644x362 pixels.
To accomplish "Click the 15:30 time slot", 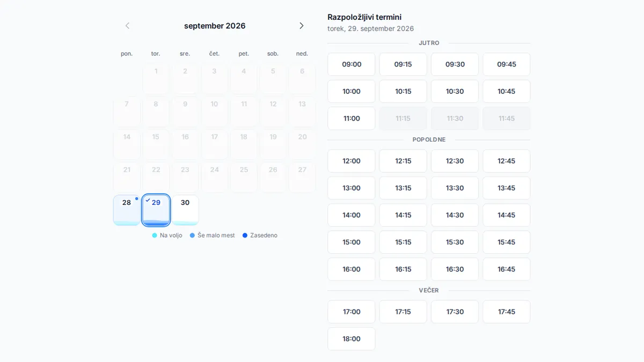I will pos(455,242).
